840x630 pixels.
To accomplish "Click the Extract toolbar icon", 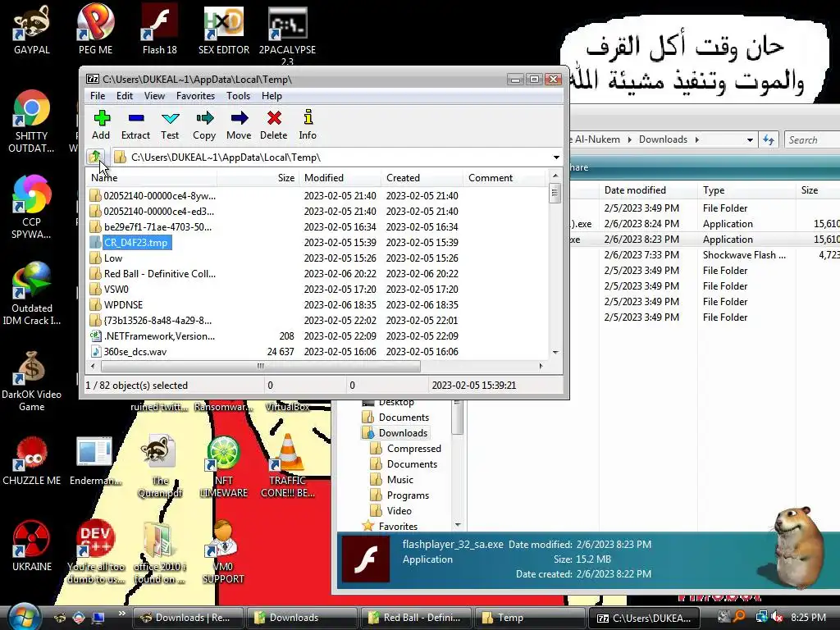I will coord(135,125).
